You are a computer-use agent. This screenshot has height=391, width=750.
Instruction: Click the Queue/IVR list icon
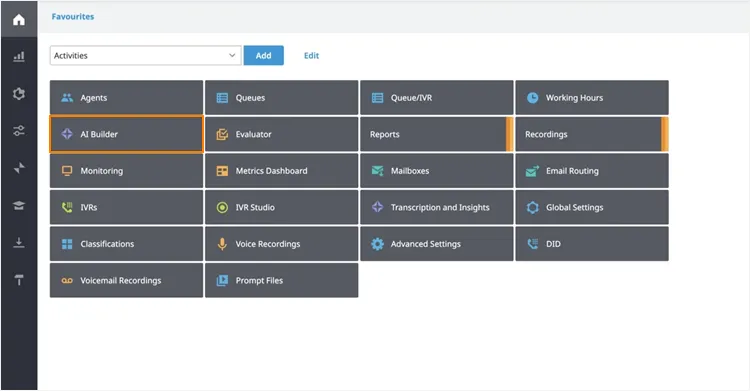(377, 98)
